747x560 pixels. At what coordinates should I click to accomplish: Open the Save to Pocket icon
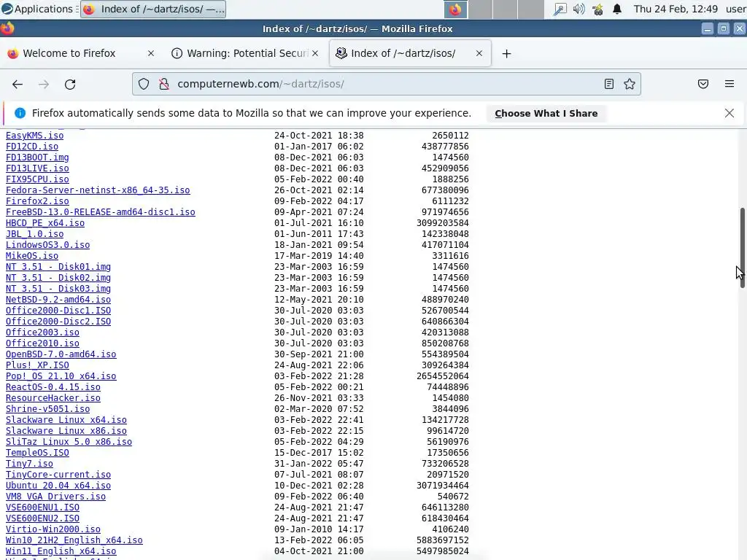703,85
